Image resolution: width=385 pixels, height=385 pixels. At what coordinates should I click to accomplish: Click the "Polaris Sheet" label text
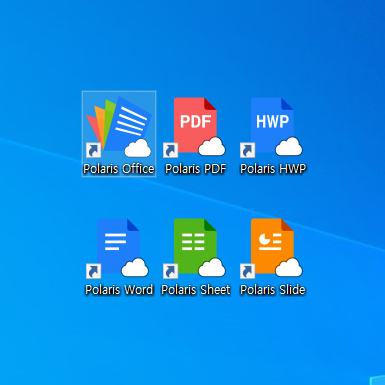196,290
